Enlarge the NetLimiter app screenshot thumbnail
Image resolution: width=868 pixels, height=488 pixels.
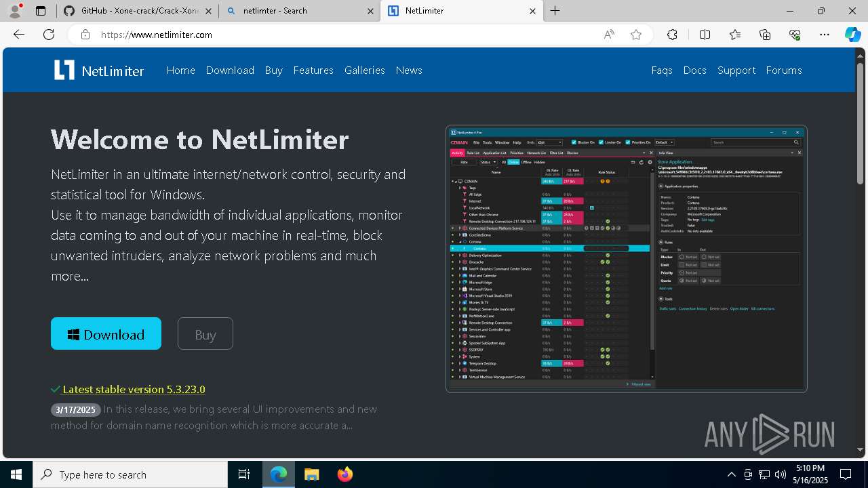tap(627, 259)
